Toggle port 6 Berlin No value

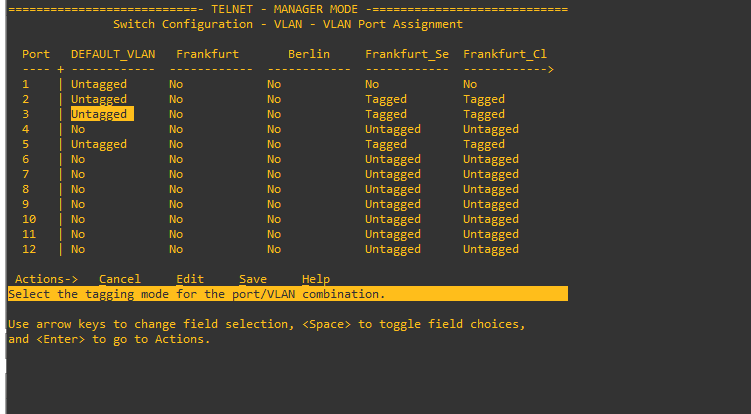(x=274, y=159)
